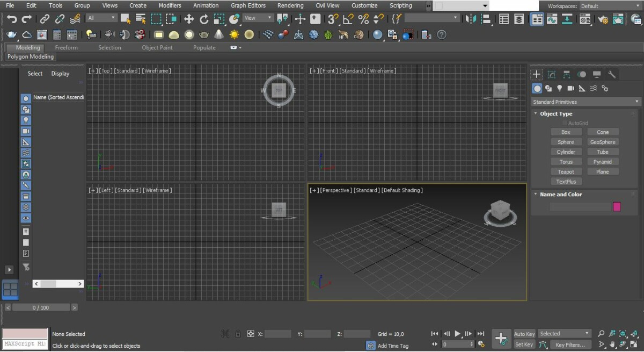Image resolution: width=644 pixels, height=352 pixels.
Task: Click the Rotate tool icon
Action: pyautogui.click(x=204, y=19)
